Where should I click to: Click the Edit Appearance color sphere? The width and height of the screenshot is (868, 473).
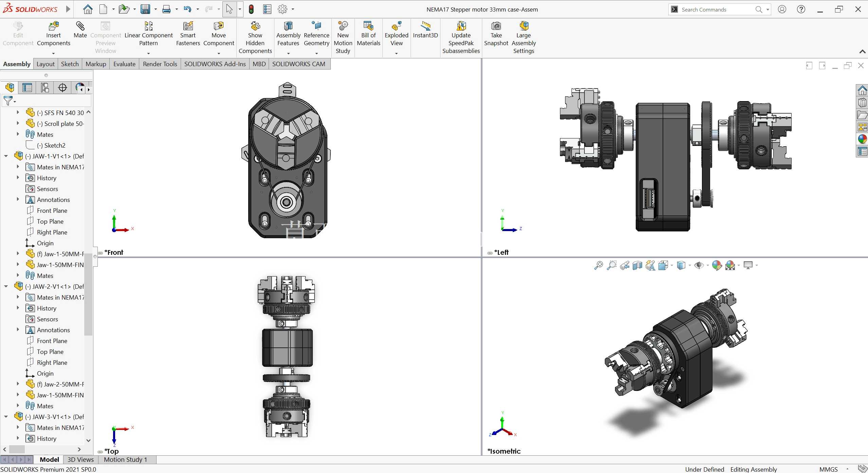(717, 265)
